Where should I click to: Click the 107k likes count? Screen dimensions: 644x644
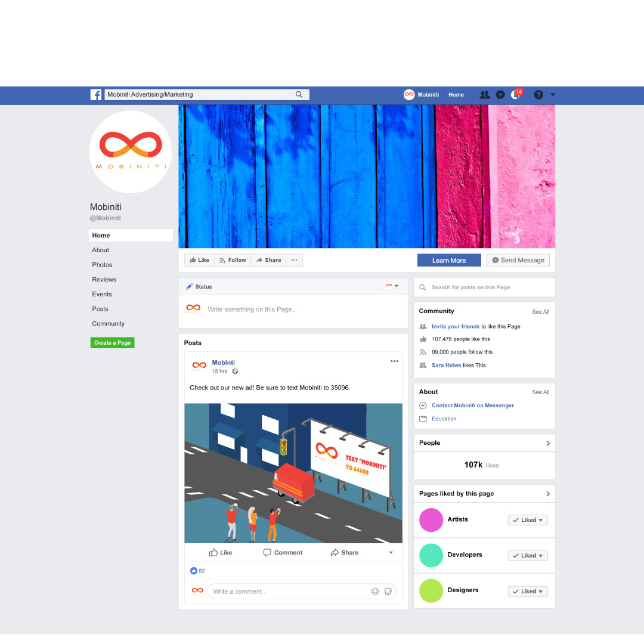click(x=481, y=465)
